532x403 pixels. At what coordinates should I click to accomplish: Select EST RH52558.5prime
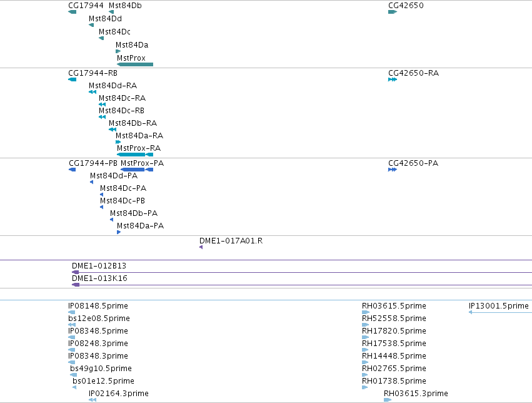pyautogui.click(x=394, y=319)
